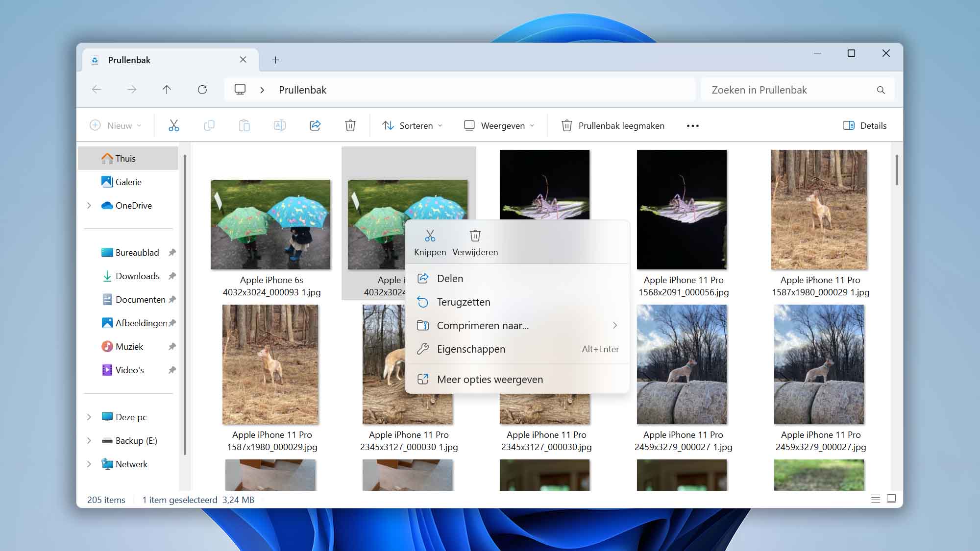This screenshot has height=551, width=980.
Task: Click the Zoeken in Prullenbak search field
Action: tap(797, 90)
